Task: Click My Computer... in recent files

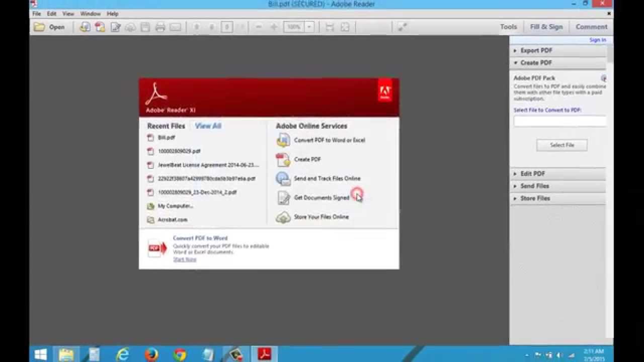Action: [x=176, y=206]
